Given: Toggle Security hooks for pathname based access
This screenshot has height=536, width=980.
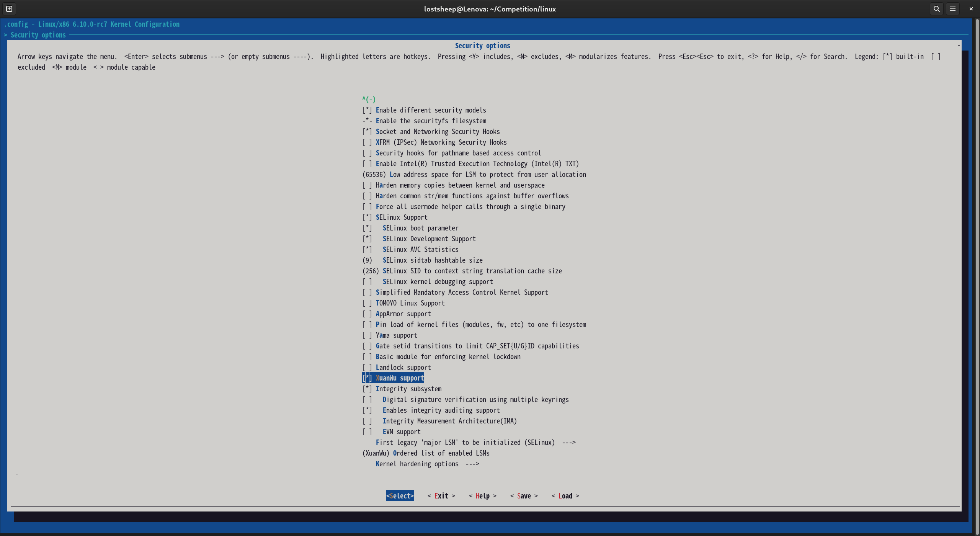Looking at the screenshot, I should click(452, 153).
